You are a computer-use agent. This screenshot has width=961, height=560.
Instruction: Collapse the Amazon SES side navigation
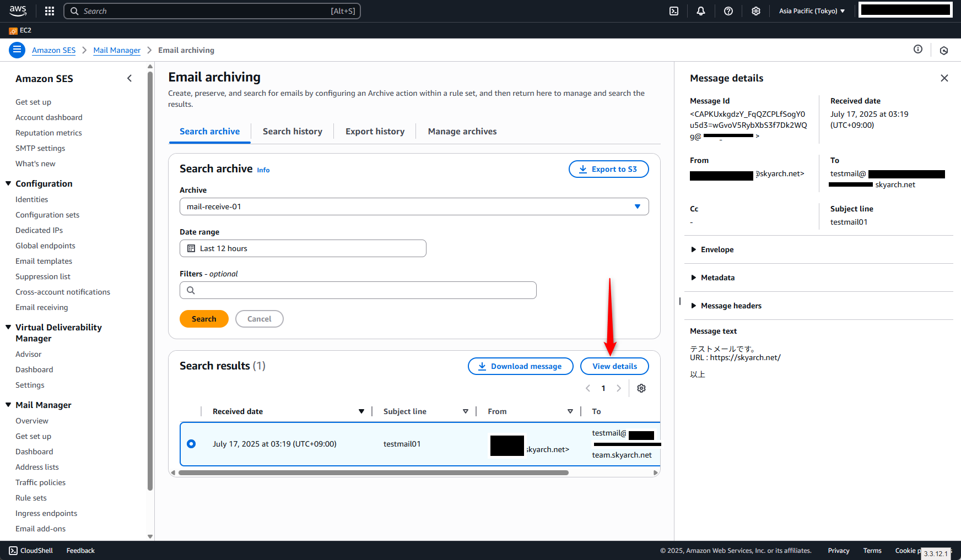click(x=129, y=78)
